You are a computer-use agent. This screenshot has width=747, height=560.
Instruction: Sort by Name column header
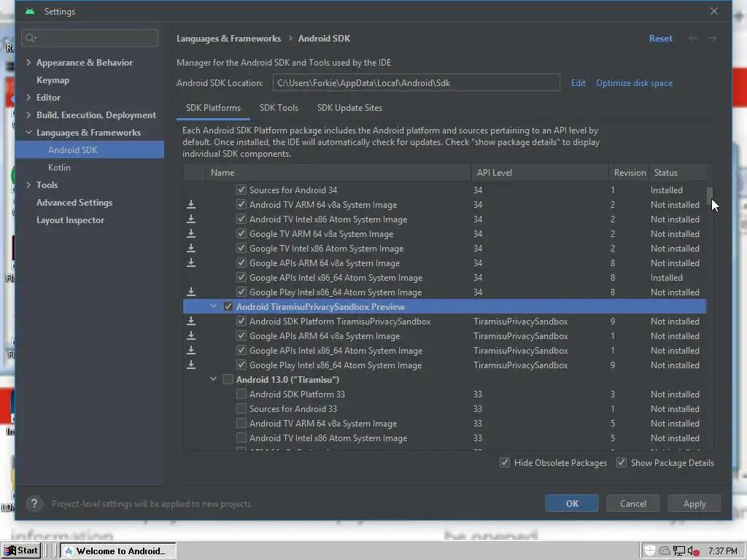tap(338, 172)
